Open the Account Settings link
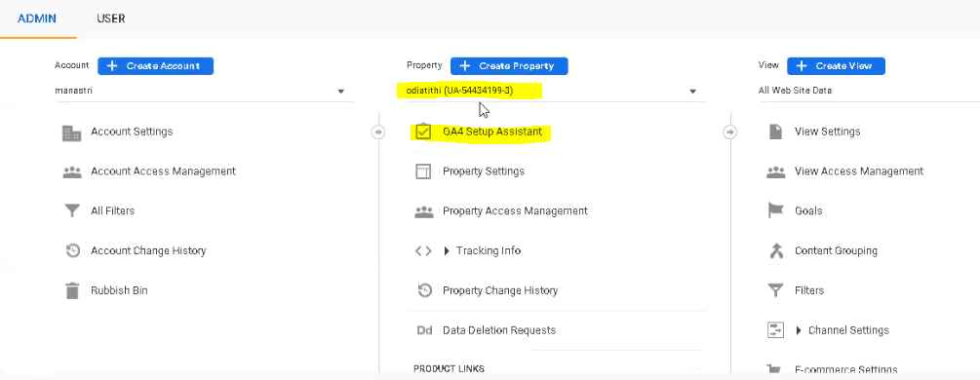Image resolution: width=980 pixels, height=380 pixels. [132, 132]
